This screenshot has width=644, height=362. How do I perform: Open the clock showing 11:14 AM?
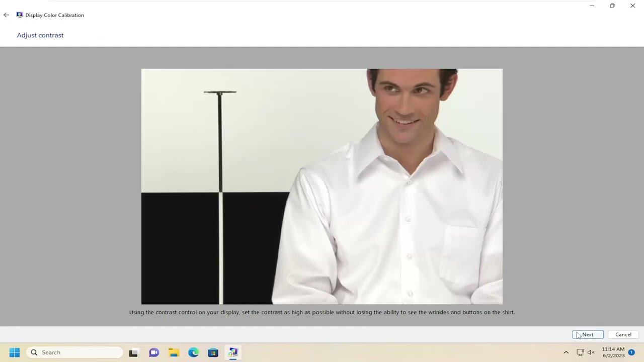[x=613, y=352]
